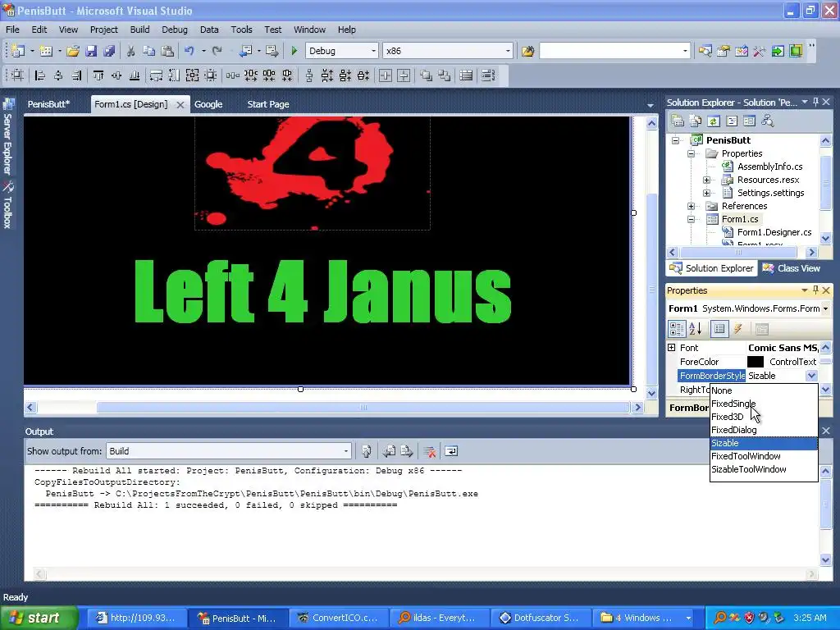Toggle Alphabetical sort in Properties panel
The image size is (840, 630).
696,329
